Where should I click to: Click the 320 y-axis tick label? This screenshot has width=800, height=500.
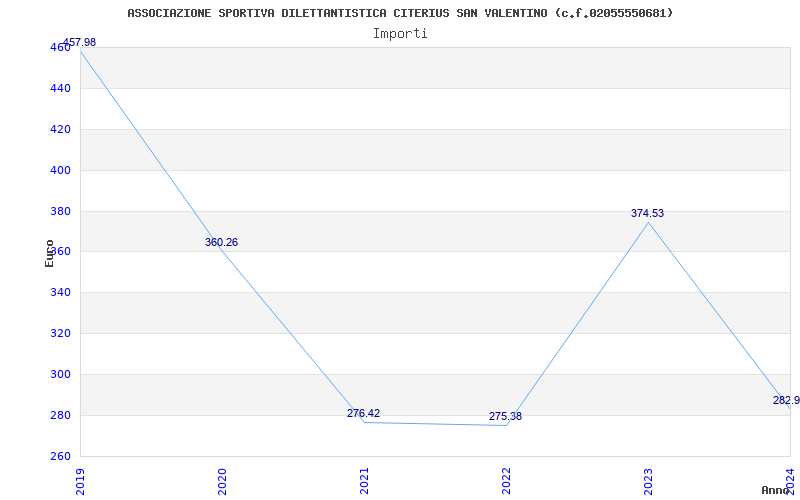60,333
